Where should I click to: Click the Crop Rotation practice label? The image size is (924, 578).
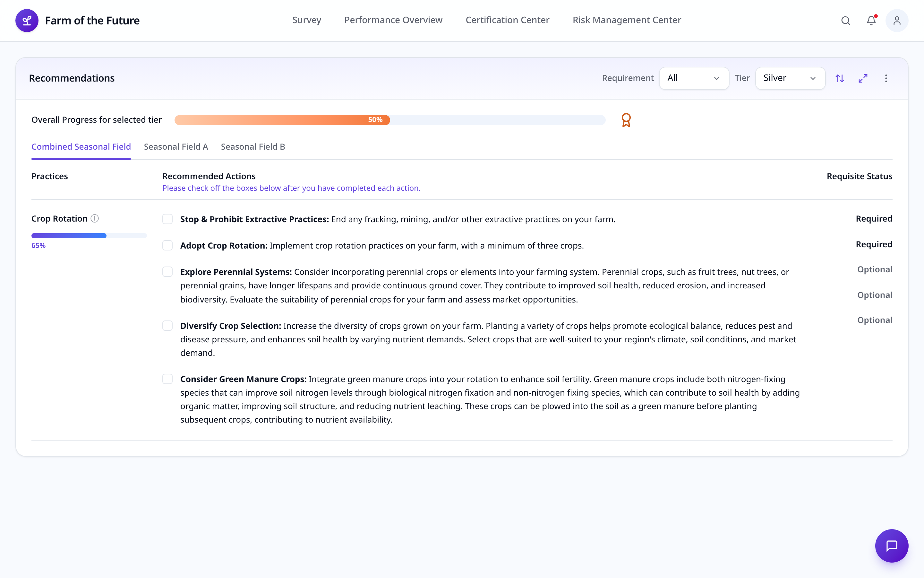[x=59, y=219]
